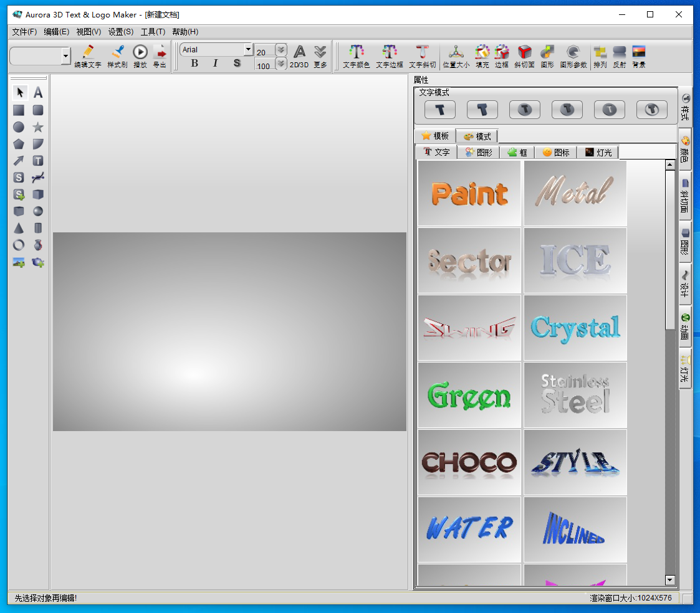
Task: Click the 播放 play button
Action: pyautogui.click(x=140, y=56)
